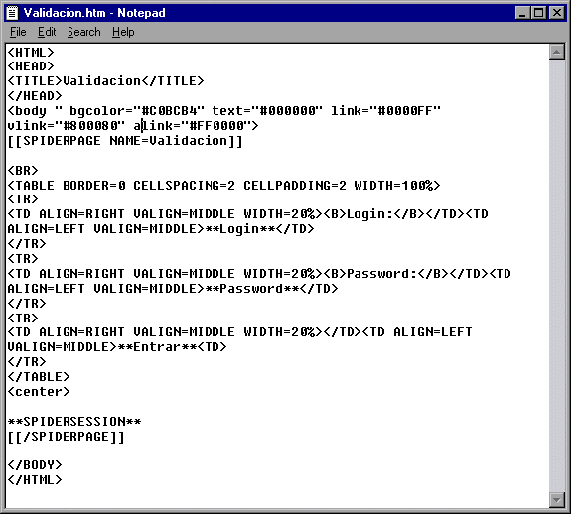Click <B>Login:</B> text
The width and height of the screenshot is (571, 514).
point(374,214)
